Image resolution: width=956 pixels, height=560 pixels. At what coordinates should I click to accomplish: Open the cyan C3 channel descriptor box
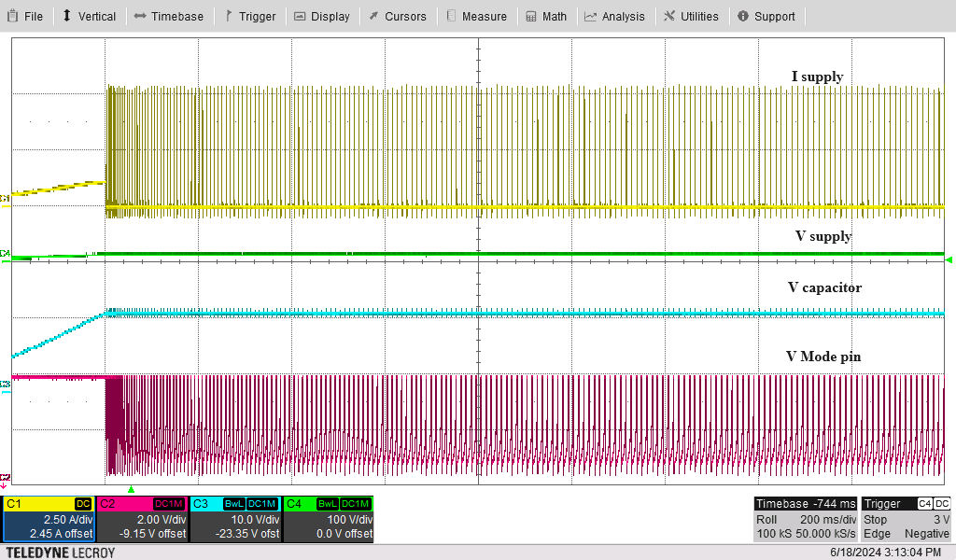235,519
